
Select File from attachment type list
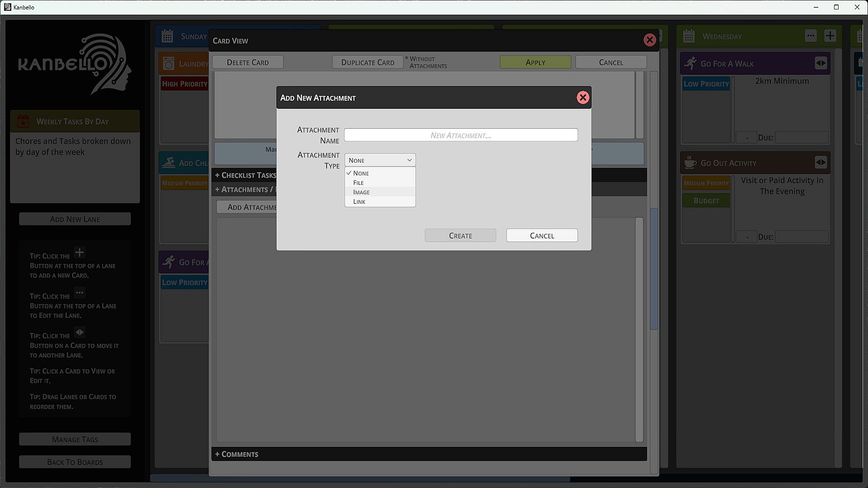[x=359, y=183]
